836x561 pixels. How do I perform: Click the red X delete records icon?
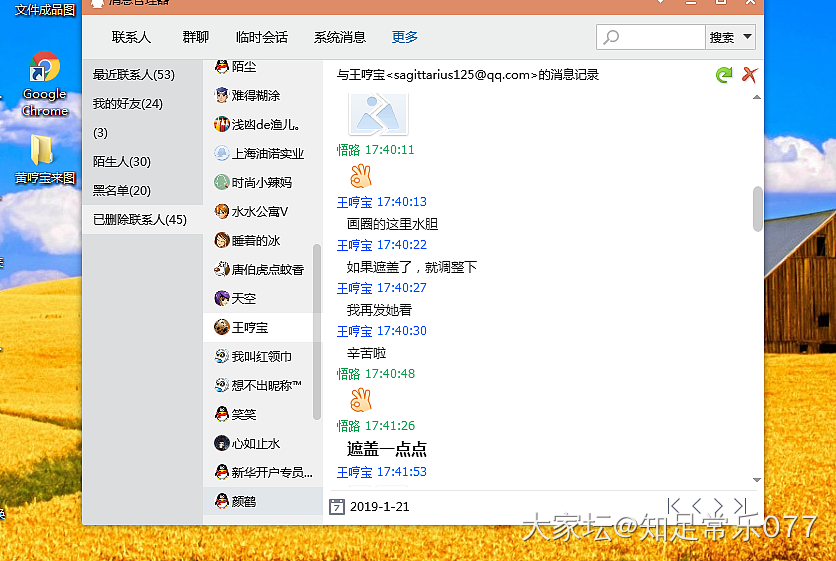[748, 75]
